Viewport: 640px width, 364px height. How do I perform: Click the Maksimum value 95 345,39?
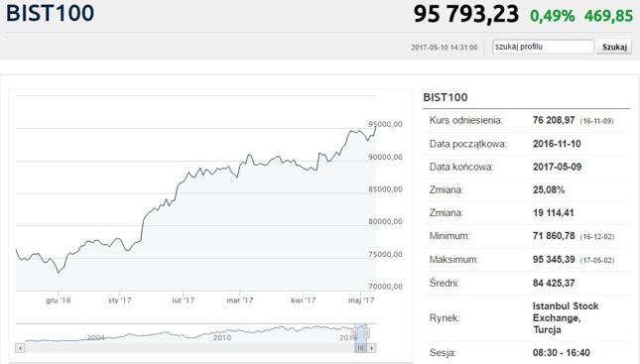coord(554,260)
